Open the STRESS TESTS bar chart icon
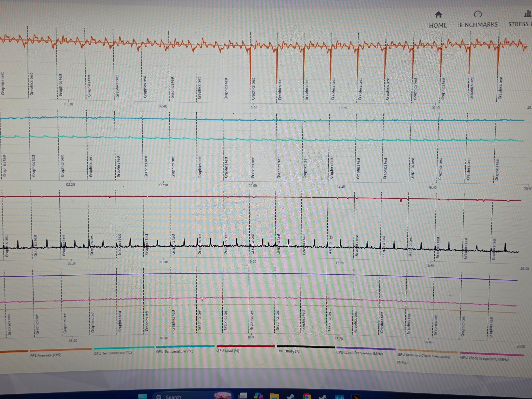The height and width of the screenshot is (399, 532). click(x=528, y=13)
